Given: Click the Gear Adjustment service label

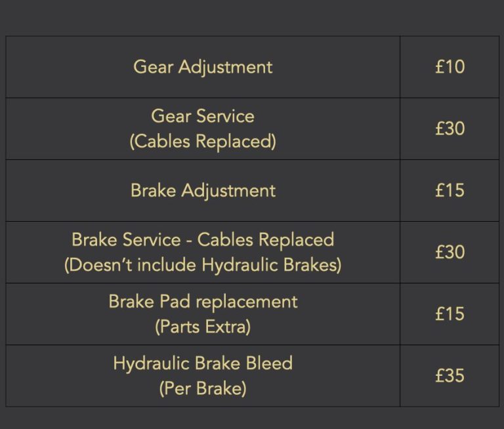Looking at the screenshot, I should pyautogui.click(x=203, y=68).
